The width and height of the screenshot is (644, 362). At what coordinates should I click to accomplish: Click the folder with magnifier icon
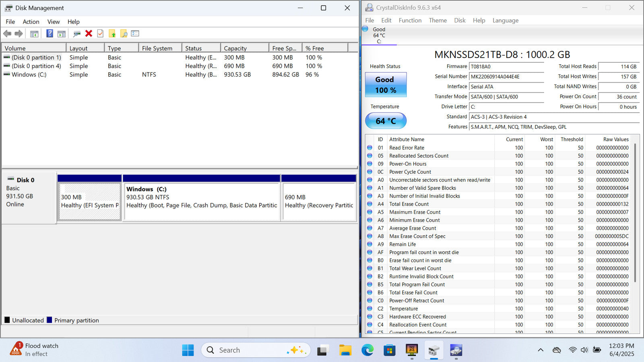point(124,34)
